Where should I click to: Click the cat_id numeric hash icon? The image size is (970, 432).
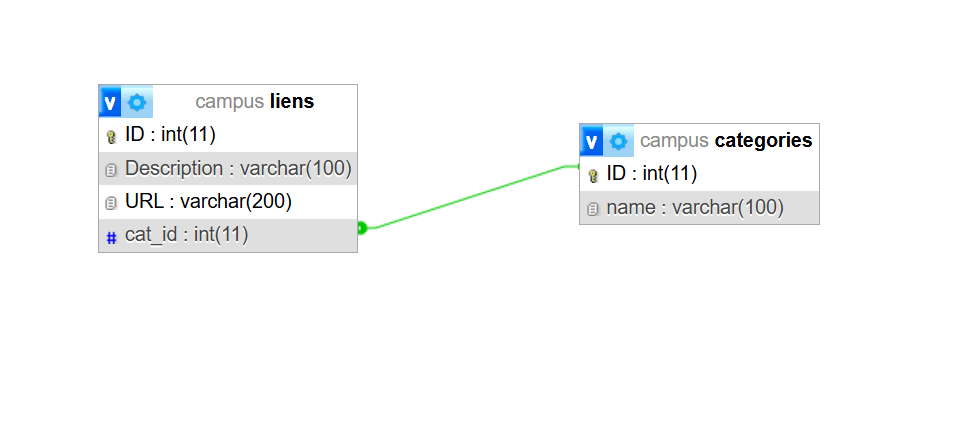pos(111,237)
